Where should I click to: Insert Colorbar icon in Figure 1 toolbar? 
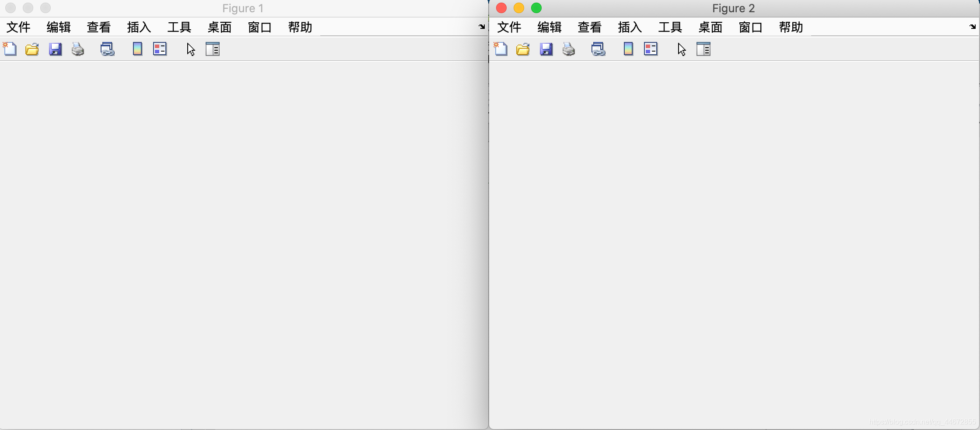click(x=137, y=49)
